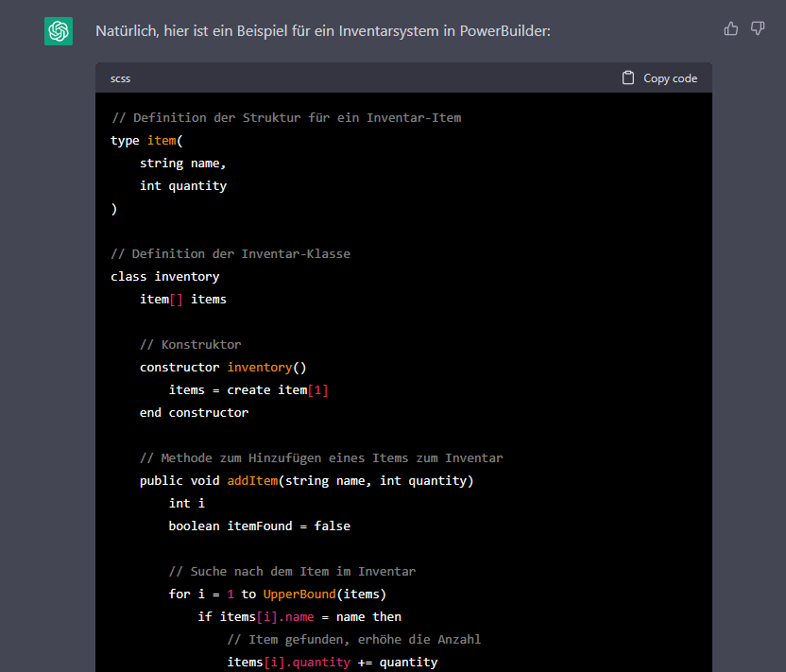Place cursor on "string name," line
Image resolution: width=786 pixels, height=672 pixels.
point(182,164)
